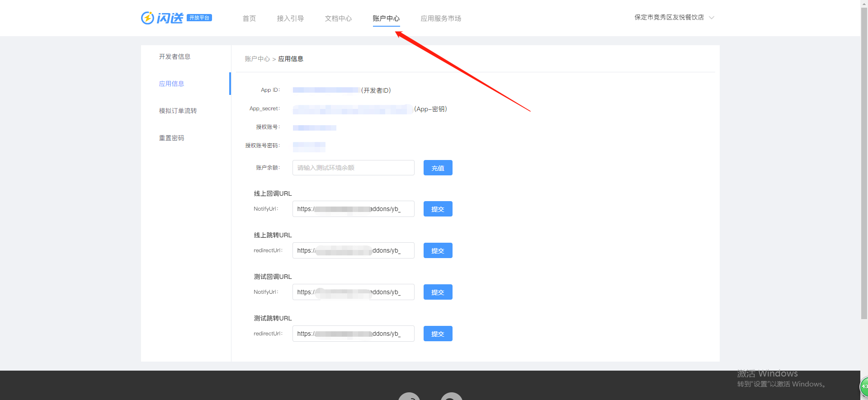Click the blurred App ID value
Screen dimensions: 868x400
pyautogui.click(x=326, y=90)
